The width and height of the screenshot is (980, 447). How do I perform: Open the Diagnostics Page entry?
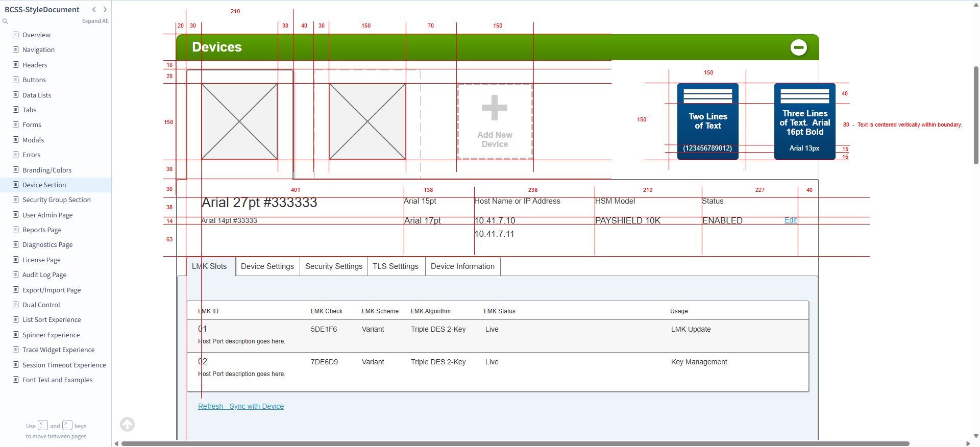coord(47,244)
